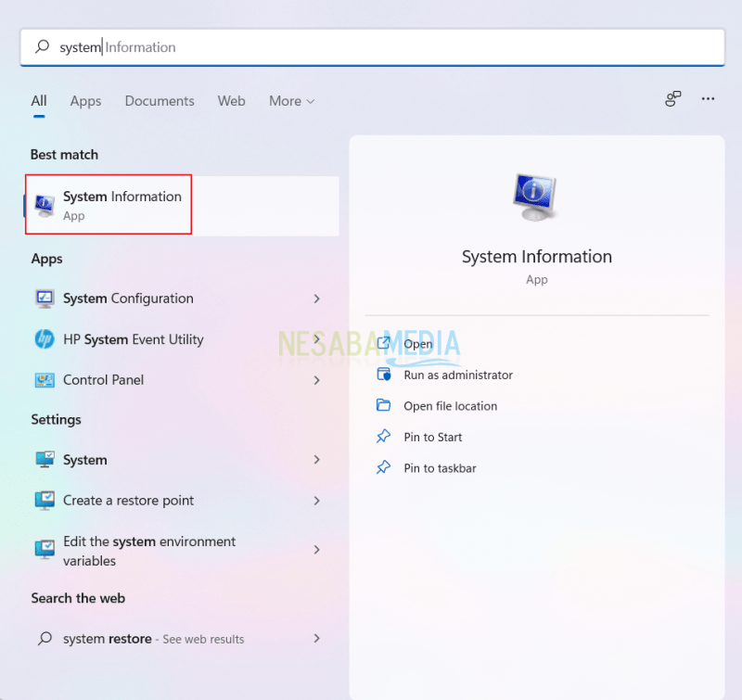Open HP System Event Utility result

(179, 339)
